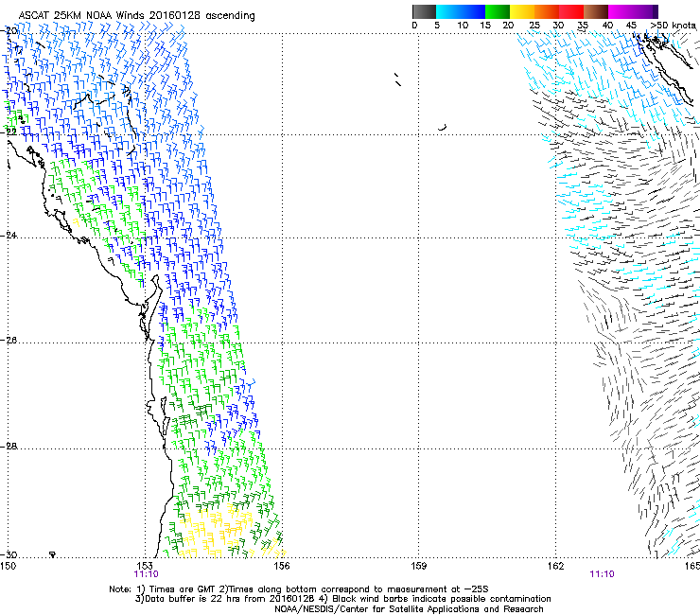Click the two small reef marks near 158.5E, 21S
The image size is (700, 615).
pos(397,79)
